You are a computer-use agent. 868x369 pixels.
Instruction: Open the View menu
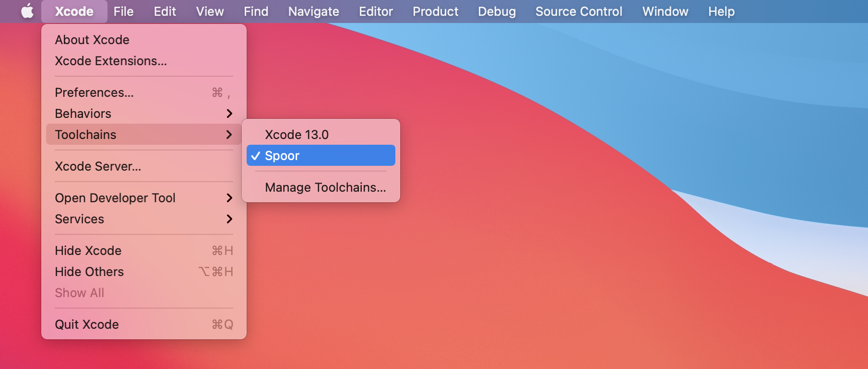[x=210, y=12]
